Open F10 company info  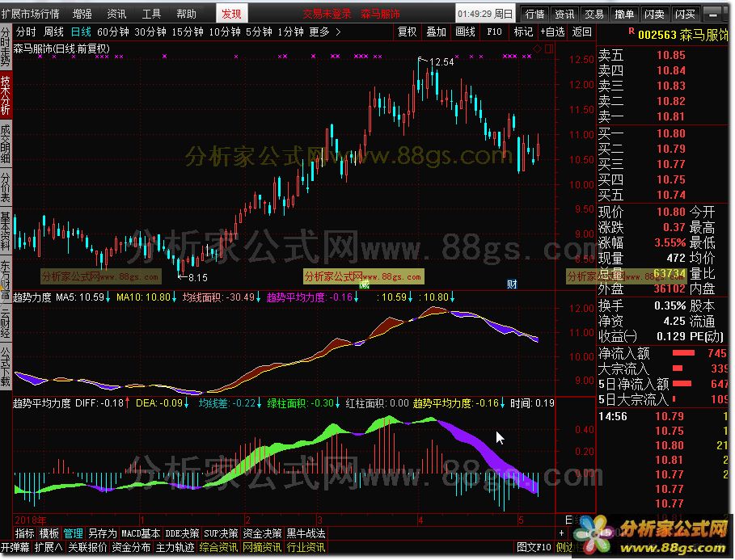pyautogui.click(x=494, y=32)
